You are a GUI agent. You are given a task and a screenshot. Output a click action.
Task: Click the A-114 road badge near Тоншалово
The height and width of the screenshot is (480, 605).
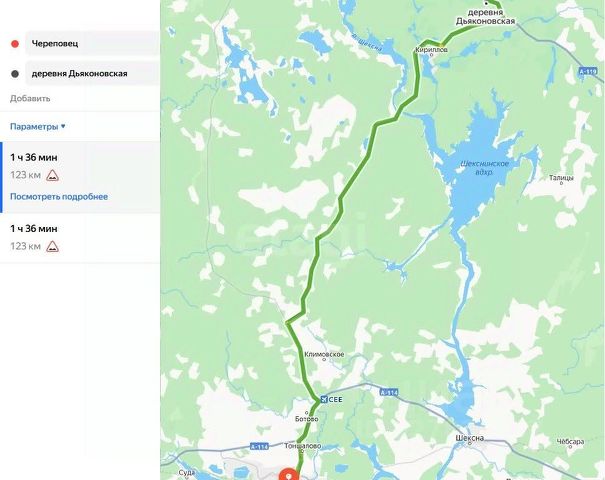[x=259, y=446]
